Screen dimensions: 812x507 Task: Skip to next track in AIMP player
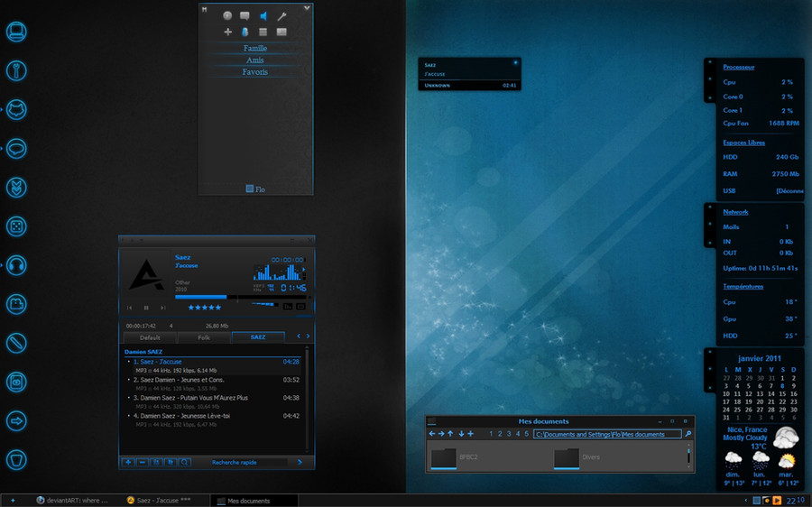click(x=163, y=308)
